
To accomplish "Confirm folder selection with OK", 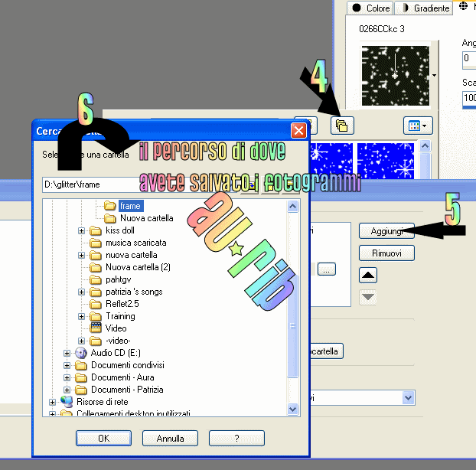I will (x=103, y=438).
